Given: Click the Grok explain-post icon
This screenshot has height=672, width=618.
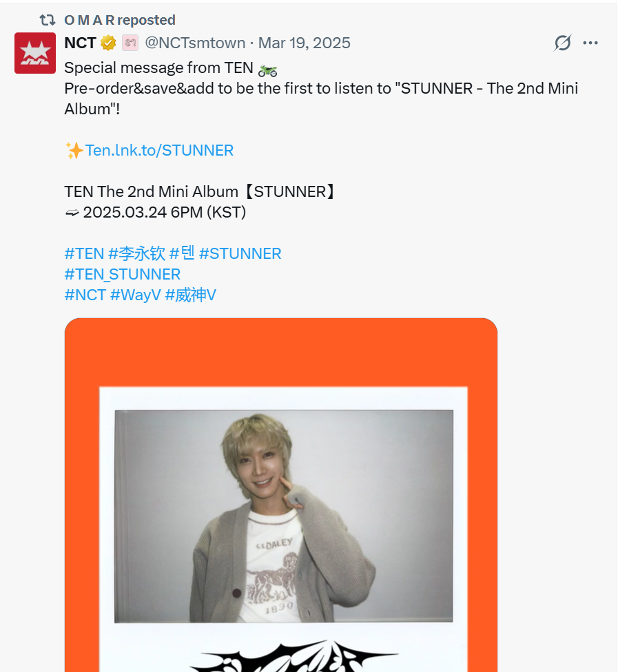Looking at the screenshot, I should click(x=562, y=43).
